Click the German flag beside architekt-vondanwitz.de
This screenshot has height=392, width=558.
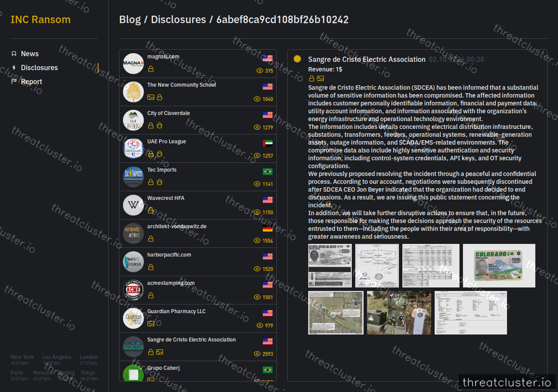(x=268, y=228)
